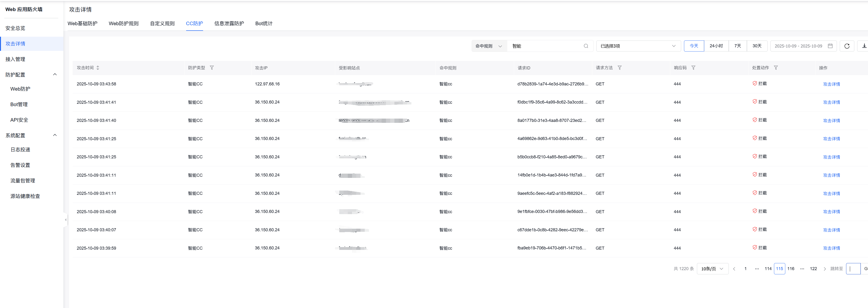Filter by 响应码 funnel icon
This screenshot has width=868, height=308.
693,68
